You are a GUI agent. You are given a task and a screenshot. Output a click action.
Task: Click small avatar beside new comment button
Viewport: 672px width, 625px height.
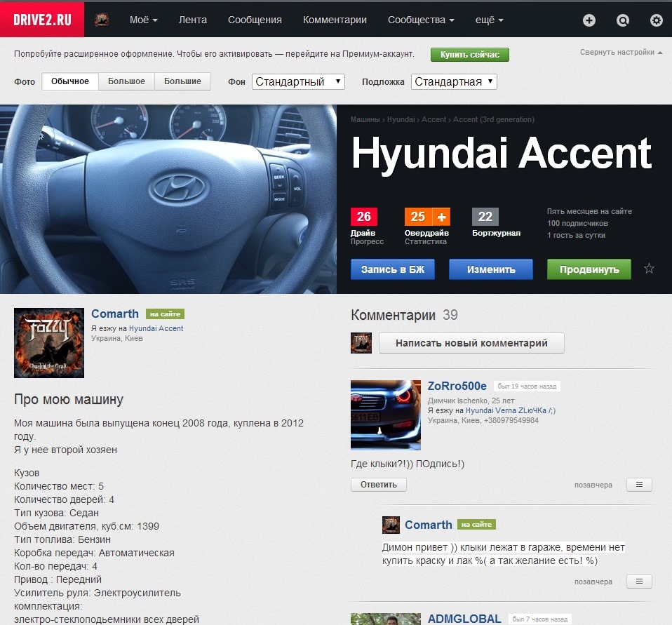click(361, 343)
